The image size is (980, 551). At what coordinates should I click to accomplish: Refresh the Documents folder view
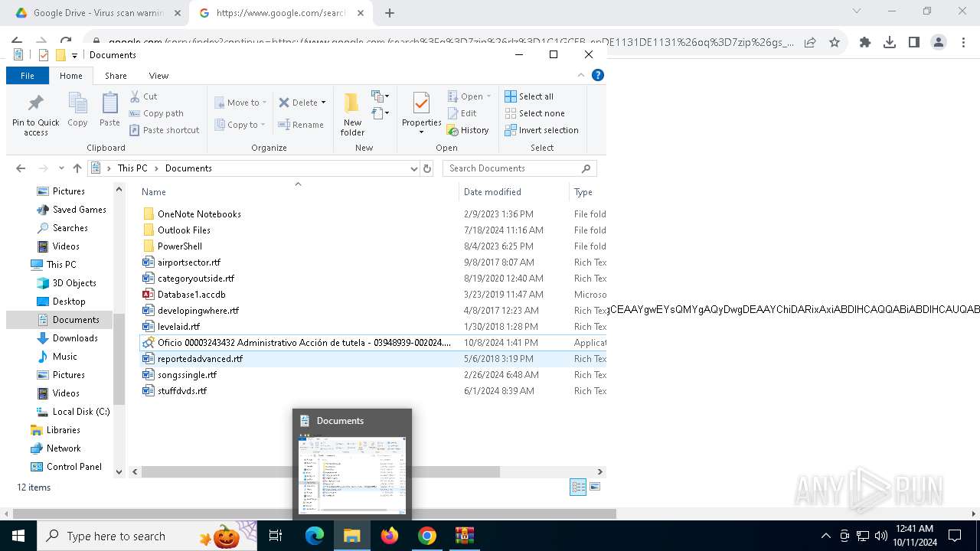(x=427, y=168)
